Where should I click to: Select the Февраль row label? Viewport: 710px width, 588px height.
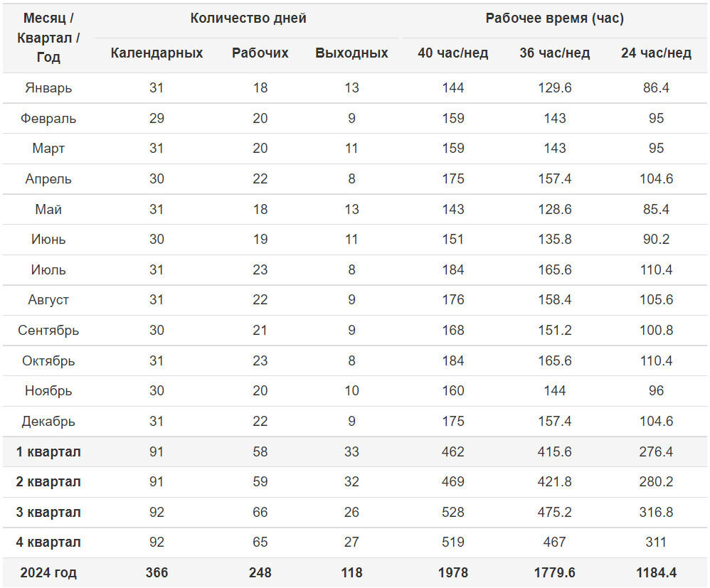pyautogui.click(x=48, y=119)
